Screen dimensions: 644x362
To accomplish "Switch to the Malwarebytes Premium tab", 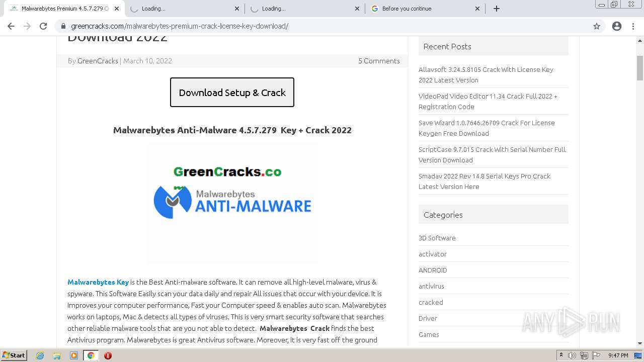I will (64, 9).
